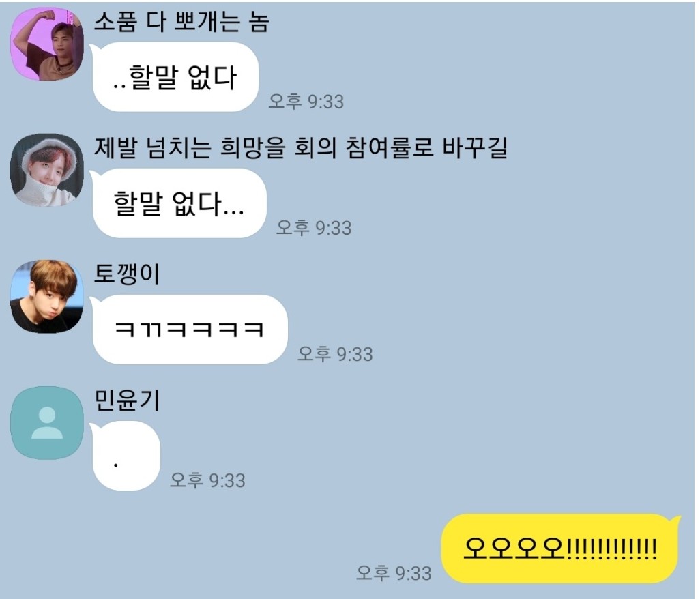Click timestamp beside '..할말 없다' message
This screenshot has width=700, height=599.
pyautogui.click(x=306, y=102)
